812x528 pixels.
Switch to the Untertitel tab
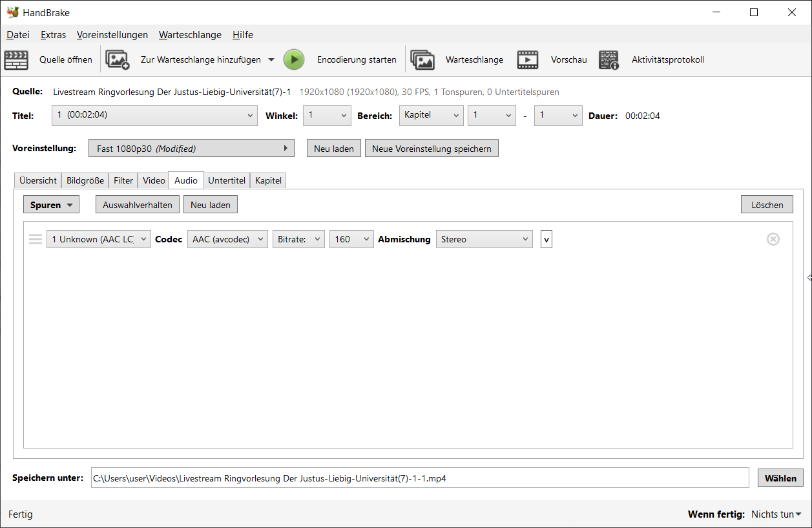coord(227,180)
